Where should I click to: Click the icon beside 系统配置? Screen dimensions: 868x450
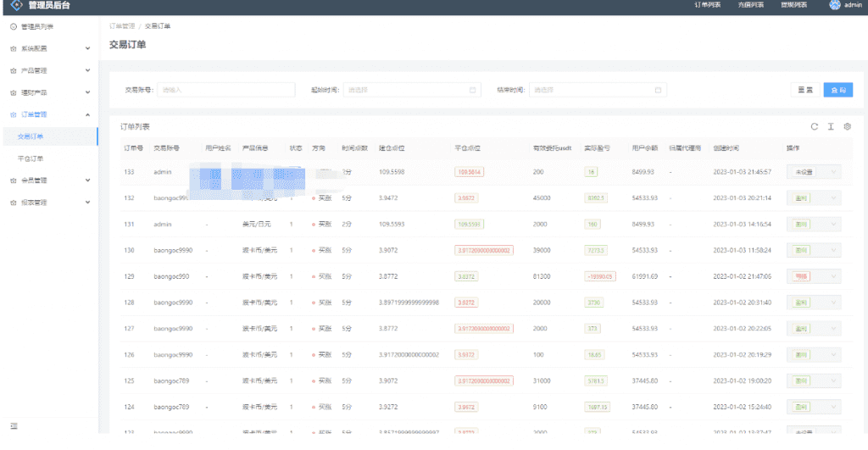click(14, 48)
